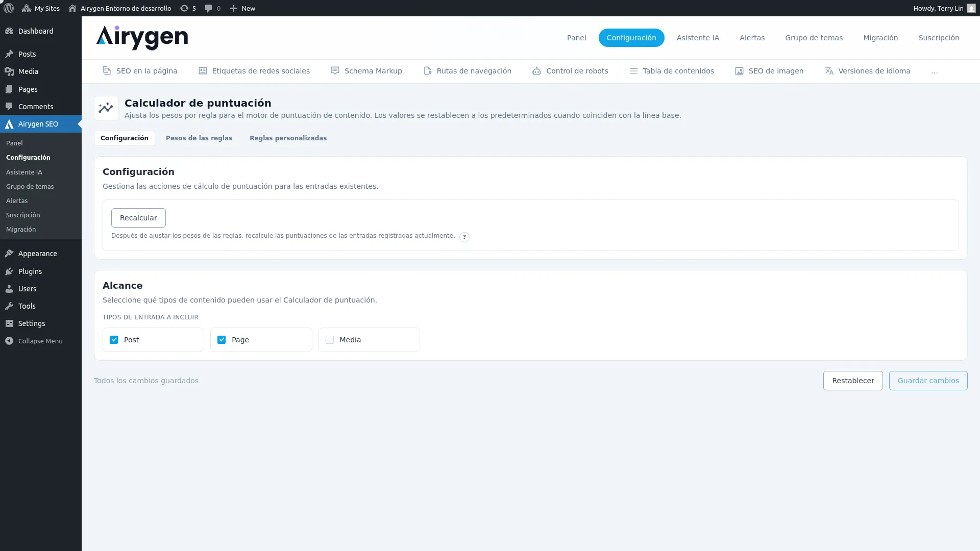Switch to Pesos de las reglas tab
980x551 pixels.
199,138
